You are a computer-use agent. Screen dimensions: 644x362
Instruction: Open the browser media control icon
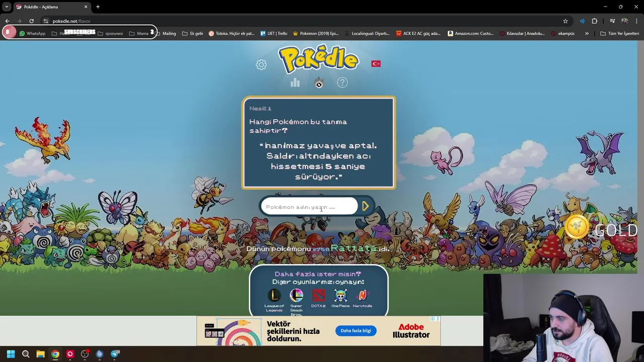[612, 21]
